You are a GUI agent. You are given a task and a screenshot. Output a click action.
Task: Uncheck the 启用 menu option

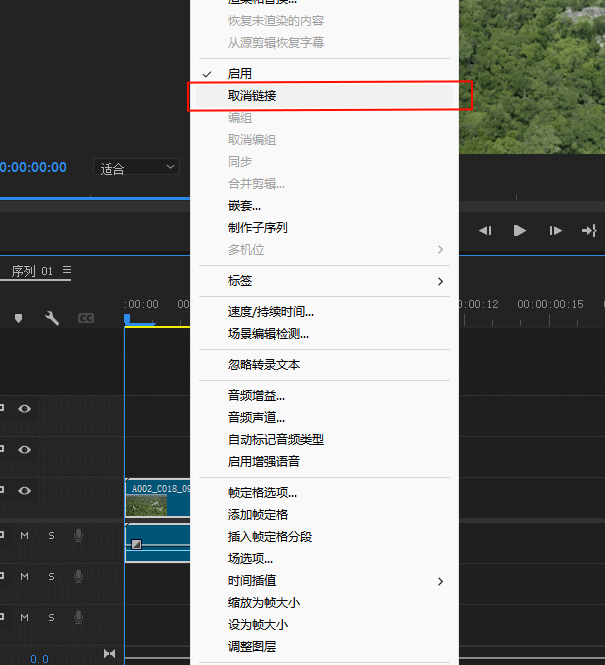[324, 74]
